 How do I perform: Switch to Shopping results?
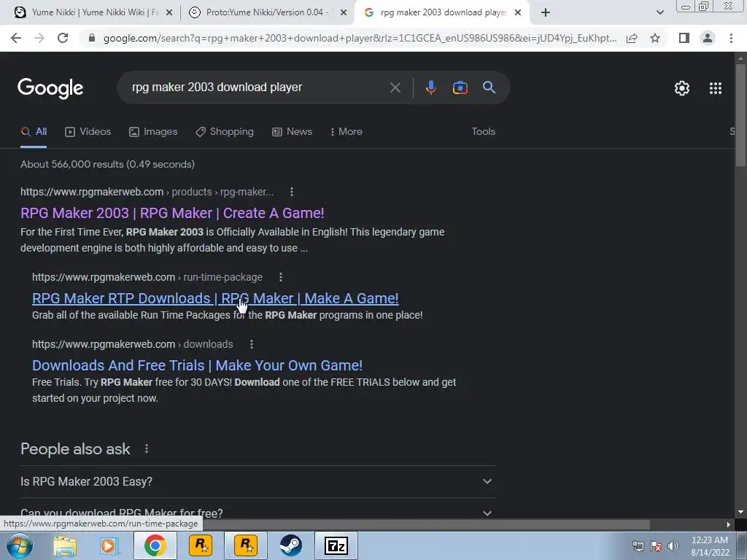(225, 131)
